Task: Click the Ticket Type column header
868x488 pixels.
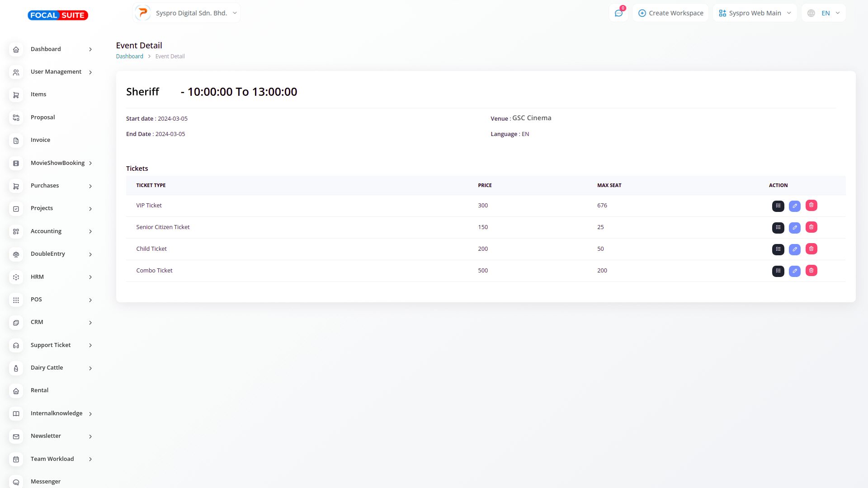Action: 151,185
